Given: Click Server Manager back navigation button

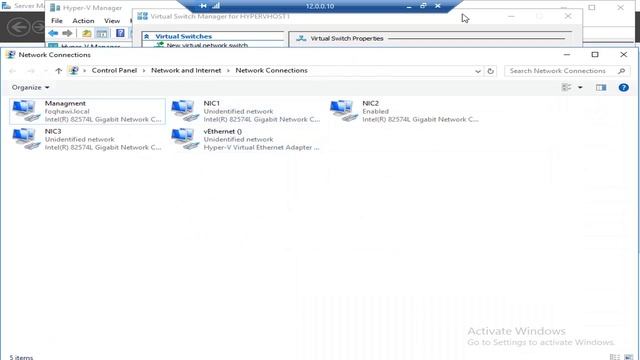Looking at the screenshot, I should pyautogui.click(x=18, y=27).
